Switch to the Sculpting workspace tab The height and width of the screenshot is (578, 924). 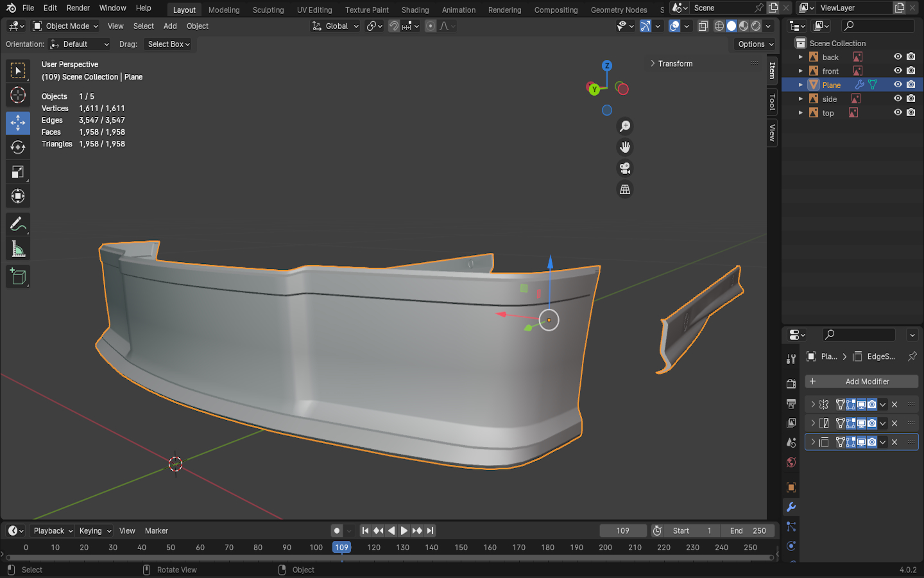pos(268,10)
